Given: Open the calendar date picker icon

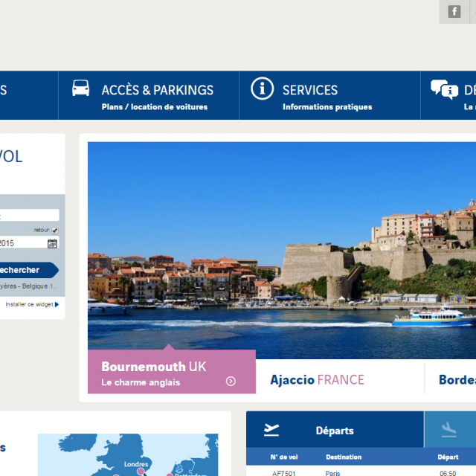Looking at the screenshot, I should click(52, 243).
